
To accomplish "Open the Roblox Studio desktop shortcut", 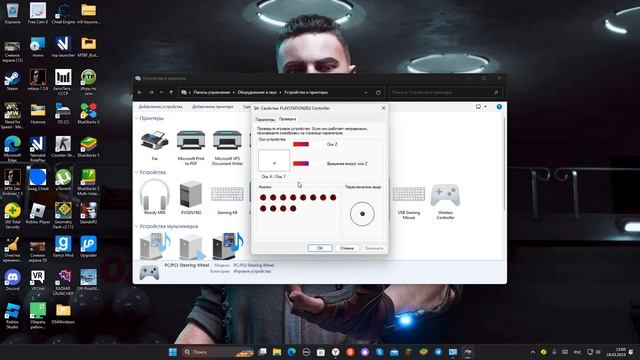I will click(12, 316).
